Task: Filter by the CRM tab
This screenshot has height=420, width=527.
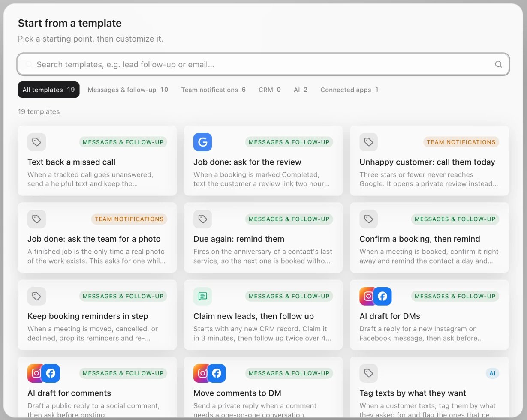Action: [x=270, y=90]
